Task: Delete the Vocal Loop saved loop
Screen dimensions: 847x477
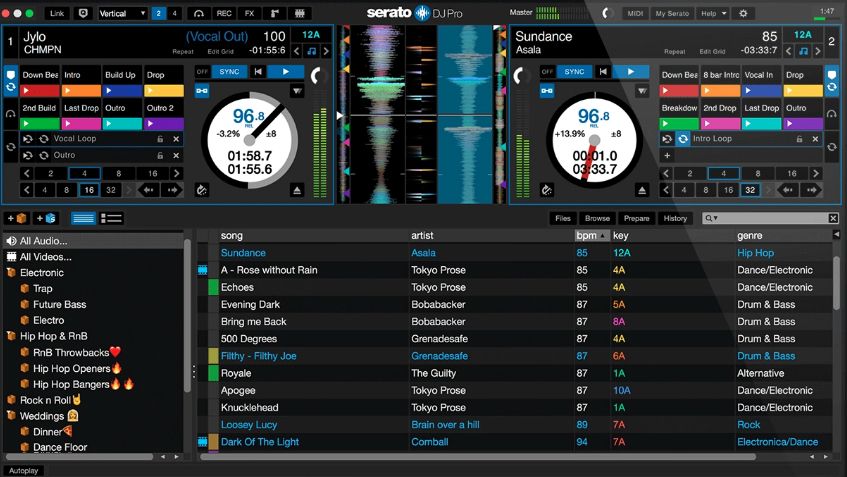Action: point(176,139)
